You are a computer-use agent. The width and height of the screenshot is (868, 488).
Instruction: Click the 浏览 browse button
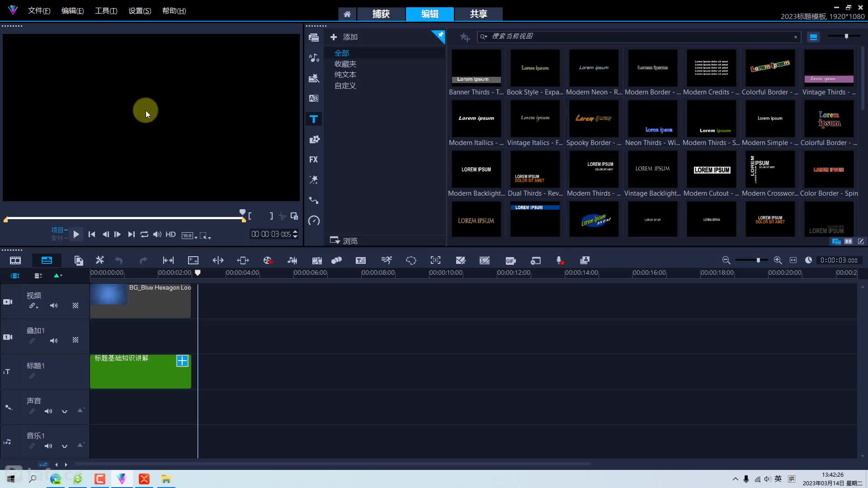[x=344, y=240]
